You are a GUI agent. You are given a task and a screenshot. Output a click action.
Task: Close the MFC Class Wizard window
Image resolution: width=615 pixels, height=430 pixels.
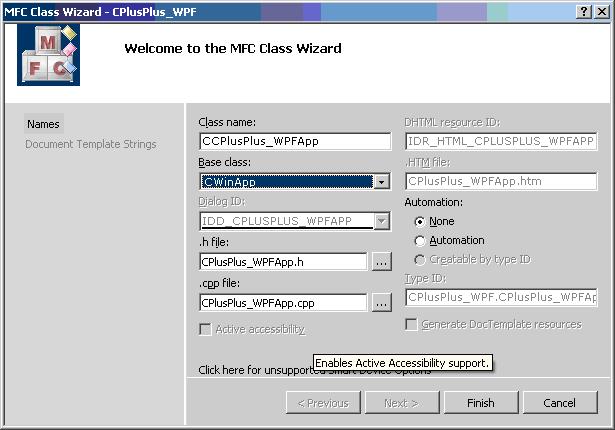601,12
